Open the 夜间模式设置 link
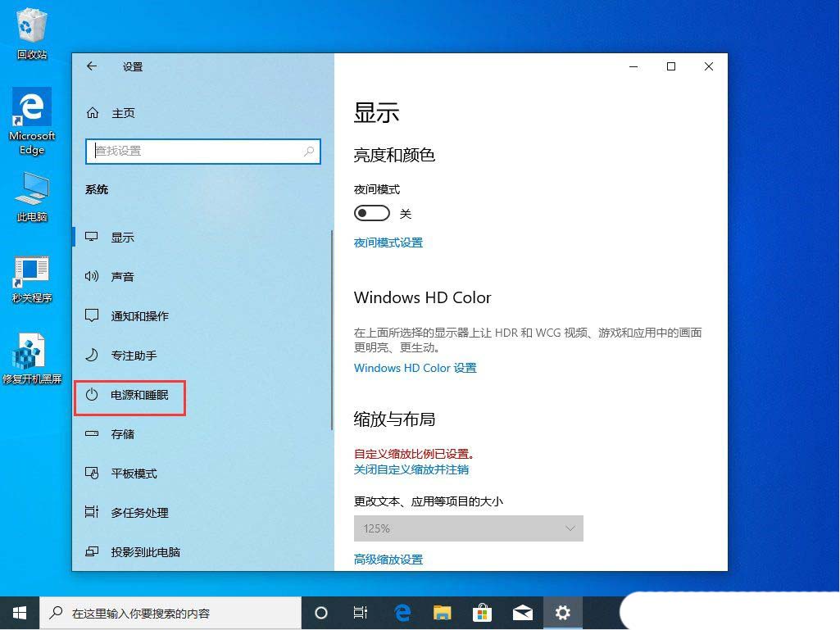840x630 pixels. click(x=388, y=242)
